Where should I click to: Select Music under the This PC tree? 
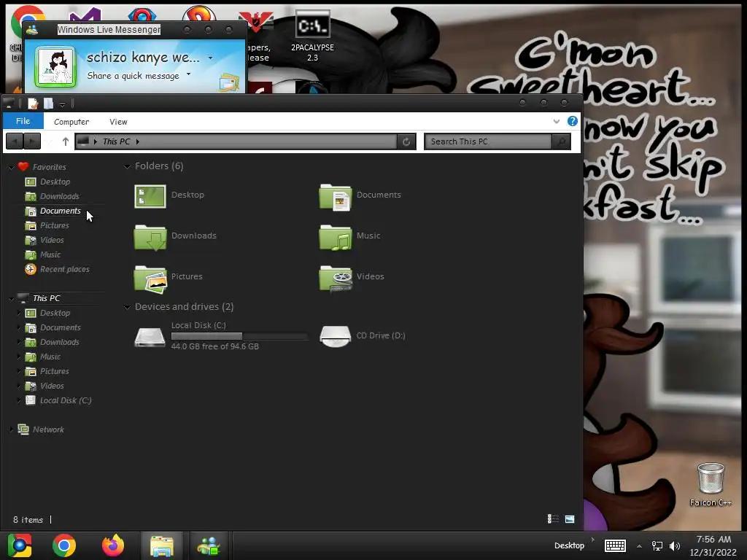pos(50,357)
